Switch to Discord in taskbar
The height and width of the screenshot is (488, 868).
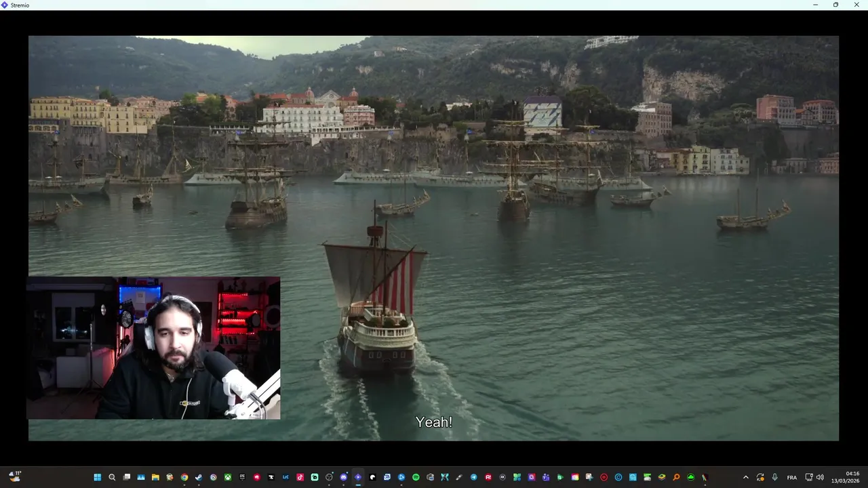tap(343, 477)
